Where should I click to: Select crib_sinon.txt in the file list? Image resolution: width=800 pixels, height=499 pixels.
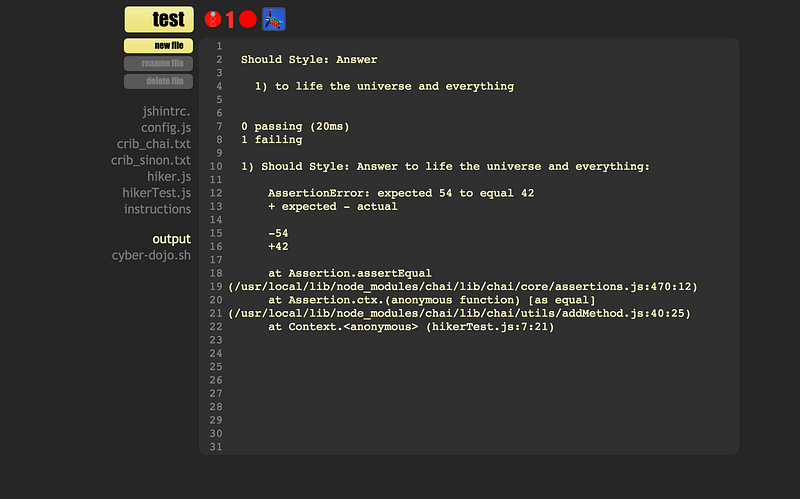point(151,160)
